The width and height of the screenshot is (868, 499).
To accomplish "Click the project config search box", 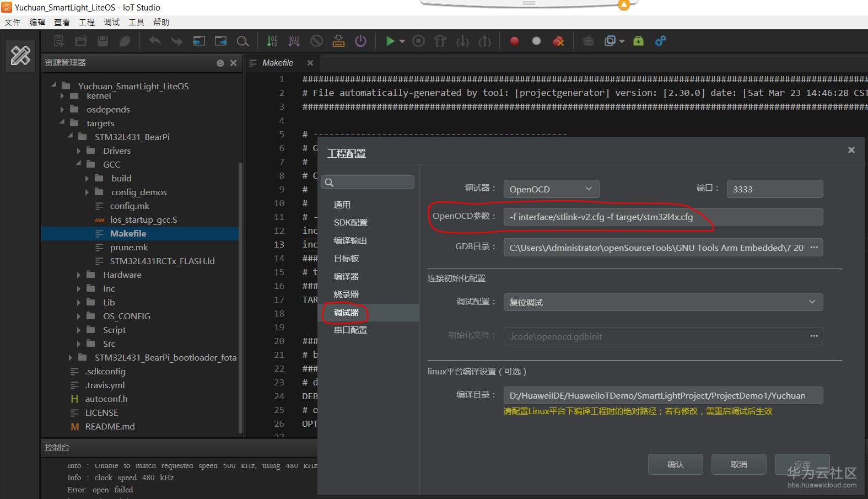I will (x=368, y=183).
